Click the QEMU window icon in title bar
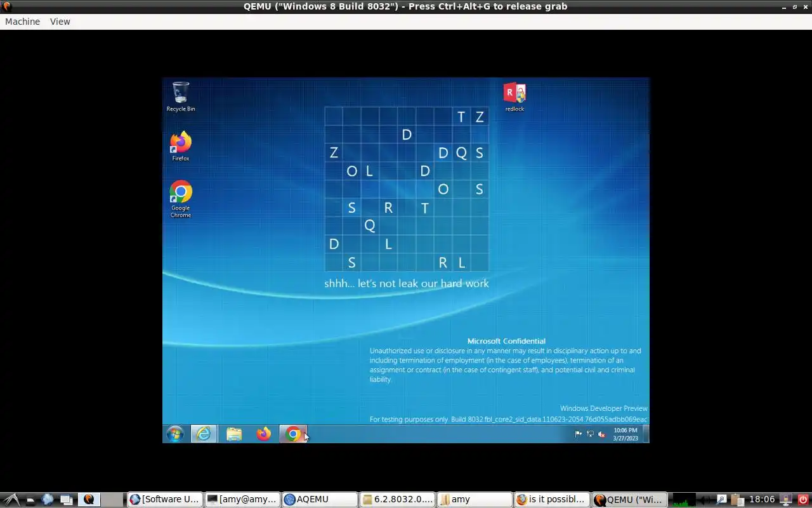 pos(7,6)
